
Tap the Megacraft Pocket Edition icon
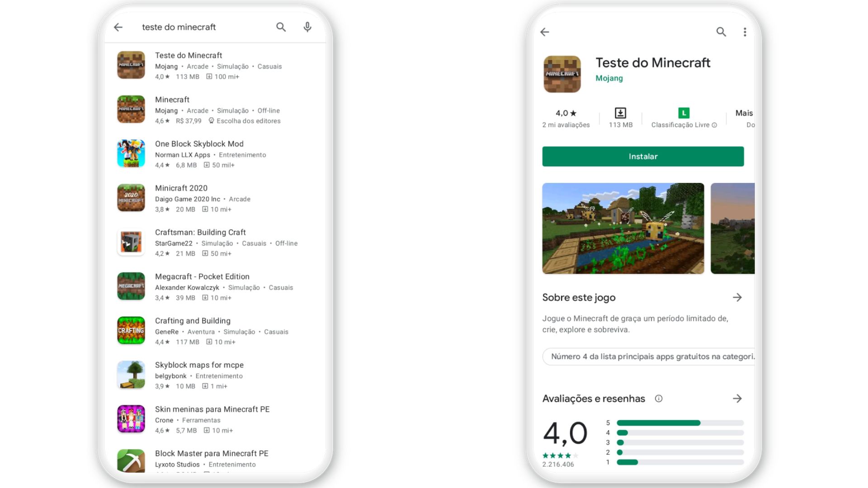click(131, 286)
